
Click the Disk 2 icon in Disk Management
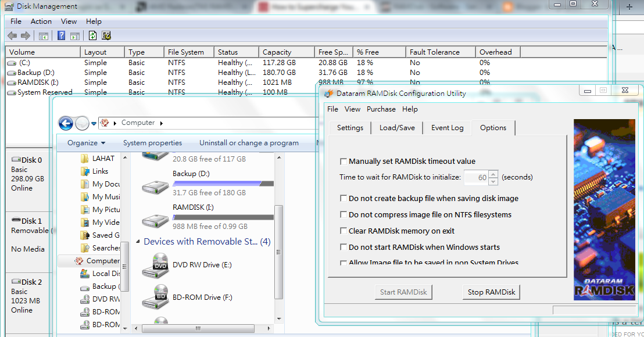(x=16, y=282)
